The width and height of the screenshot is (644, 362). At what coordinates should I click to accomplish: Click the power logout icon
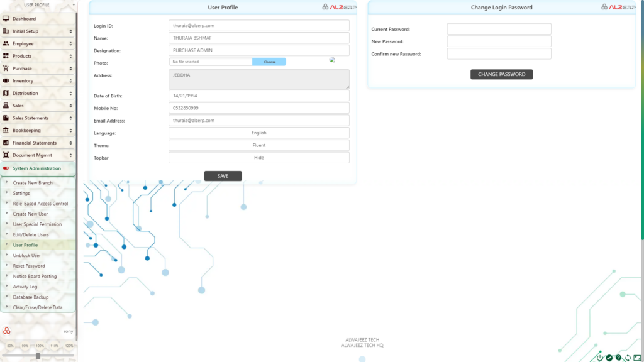(x=600, y=358)
